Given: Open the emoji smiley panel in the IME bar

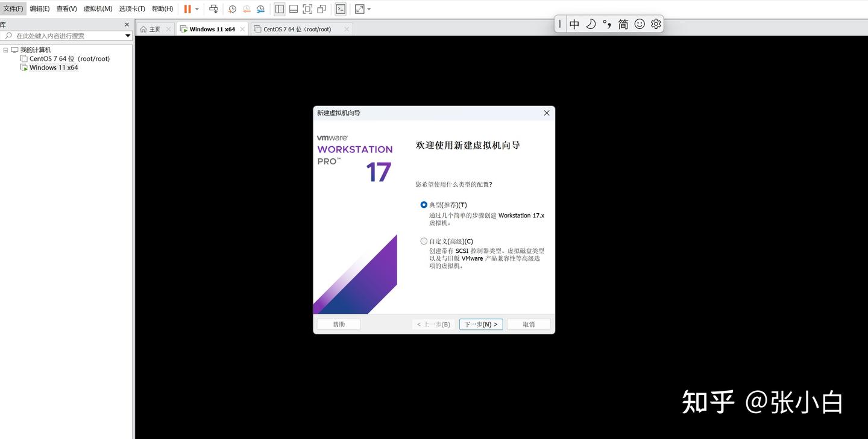Looking at the screenshot, I should pyautogui.click(x=640, y=24).
